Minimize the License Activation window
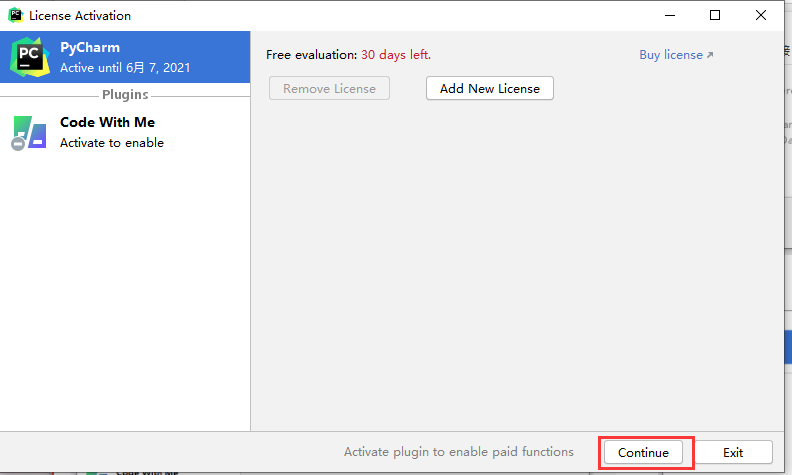Viewport: 792px width, 475px height. click(x=670, y=15)
